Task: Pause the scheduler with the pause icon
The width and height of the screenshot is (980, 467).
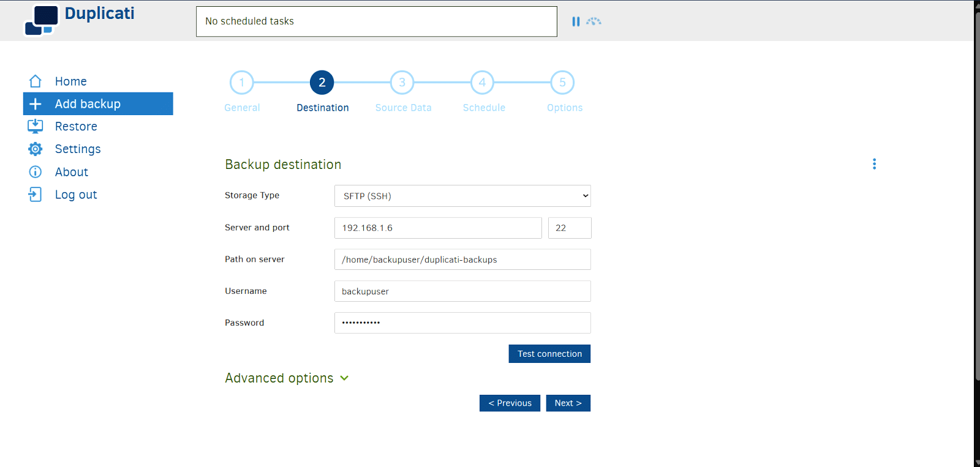Action: pyautogui.click(x=576, y=21)
